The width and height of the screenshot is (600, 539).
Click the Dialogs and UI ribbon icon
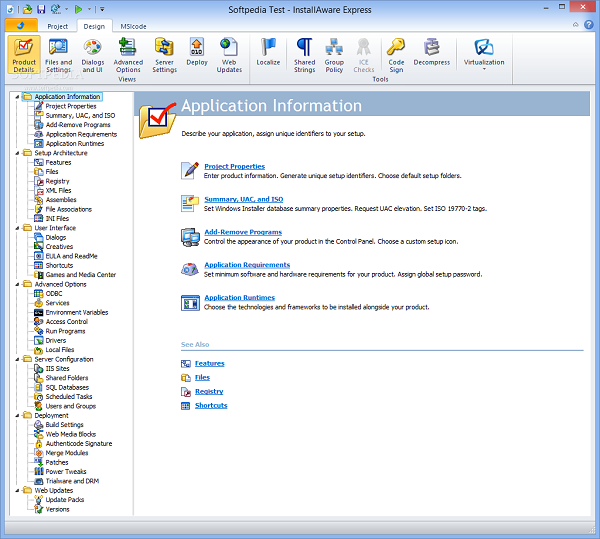[92, 54]
